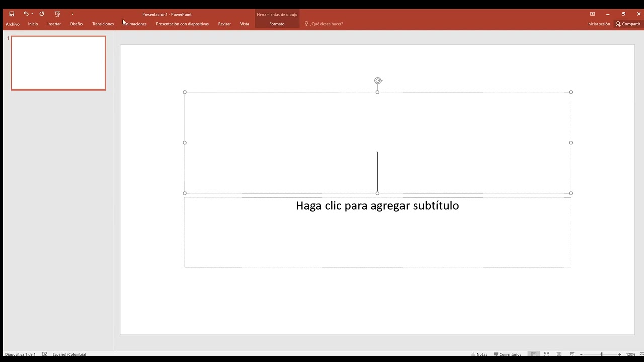The width and height of the screenshot is (644, 362).
Task: Select the Transiciones tab
Action: 103,24
